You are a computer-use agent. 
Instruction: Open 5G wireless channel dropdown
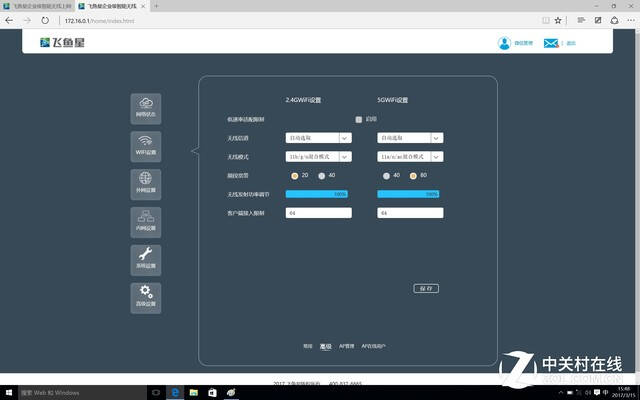click(410, 138)
